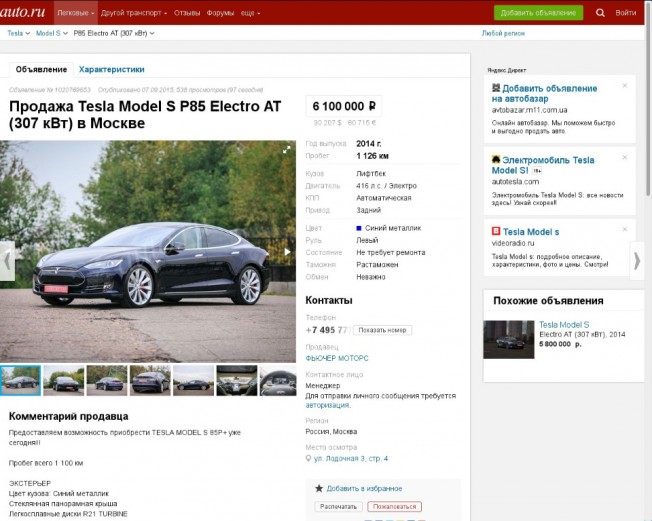Open the Model S breadcrumb dropdown
Image resolution: width=652 pixels, height=521 pixels.
(x=52, y=33)
